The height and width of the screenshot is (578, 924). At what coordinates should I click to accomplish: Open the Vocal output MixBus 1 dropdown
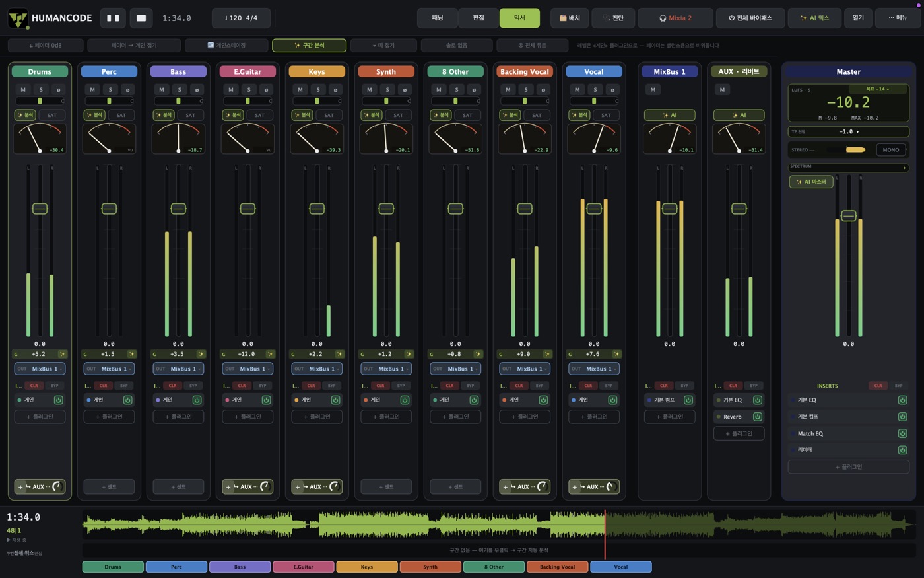pyautogui.click(x=594, y=369)
